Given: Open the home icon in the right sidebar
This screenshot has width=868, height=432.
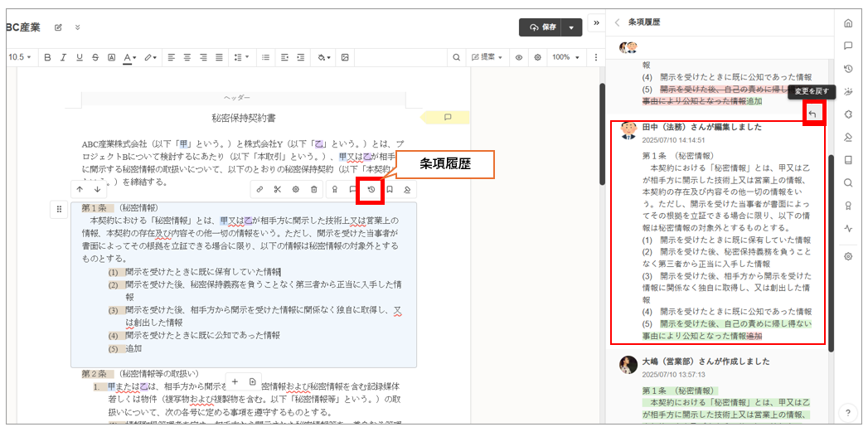Looking at the screenshot, I should 847,22.
